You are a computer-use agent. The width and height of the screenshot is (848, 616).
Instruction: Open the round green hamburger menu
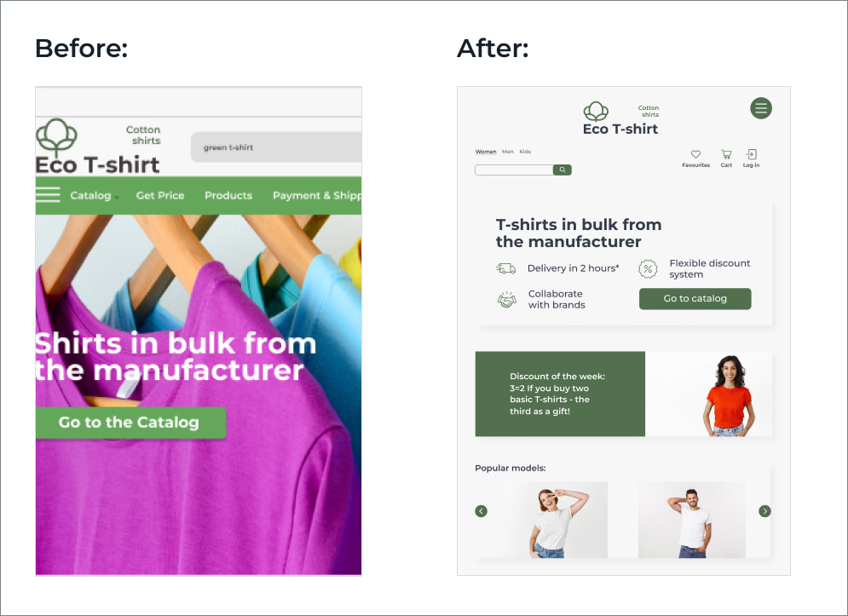(x=761, y=108)
